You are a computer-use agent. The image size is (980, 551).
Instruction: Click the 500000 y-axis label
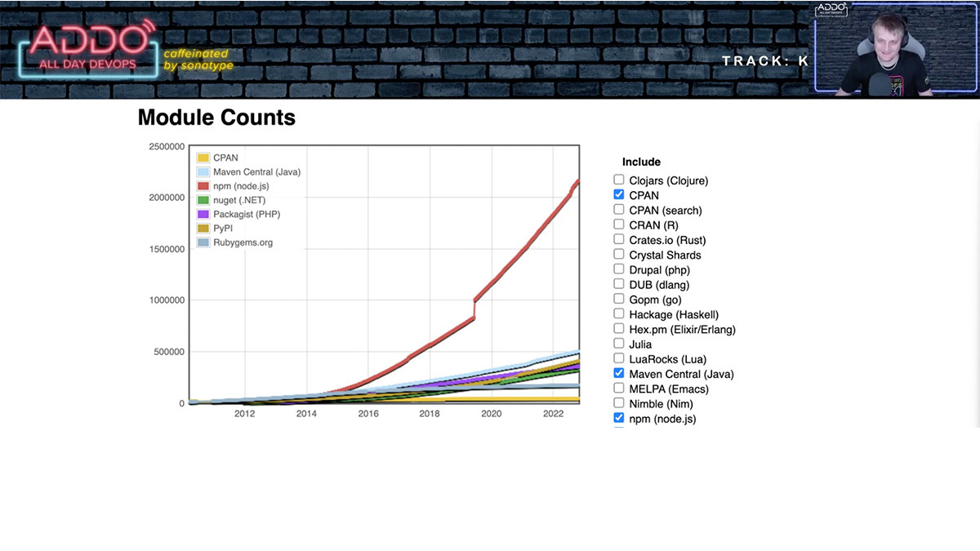coord(169,352)
